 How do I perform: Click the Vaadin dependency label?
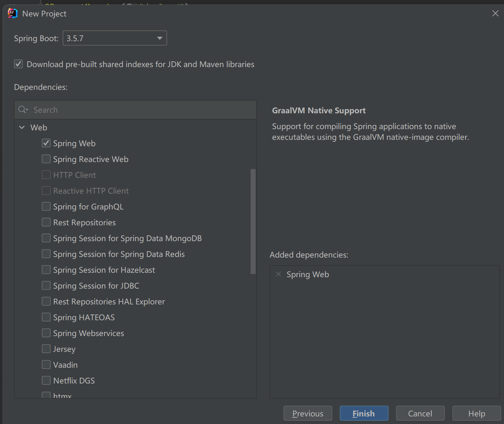click(x=65, y=365)
